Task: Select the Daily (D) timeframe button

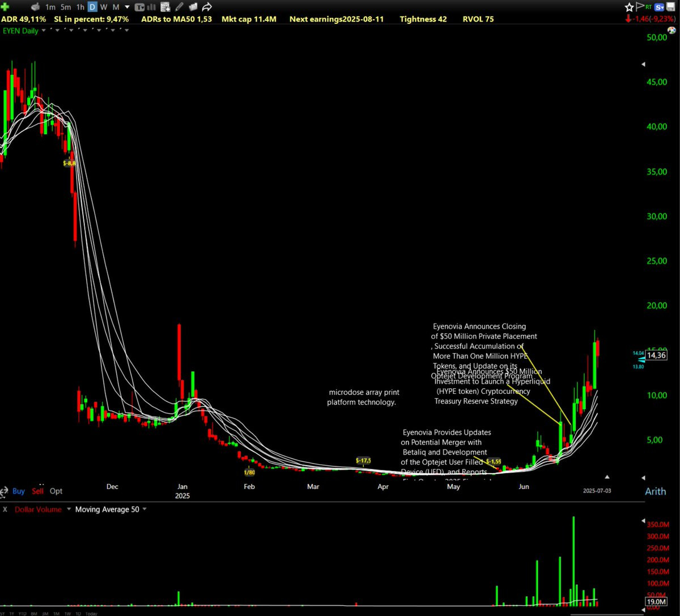Action: tap(92, 7)
